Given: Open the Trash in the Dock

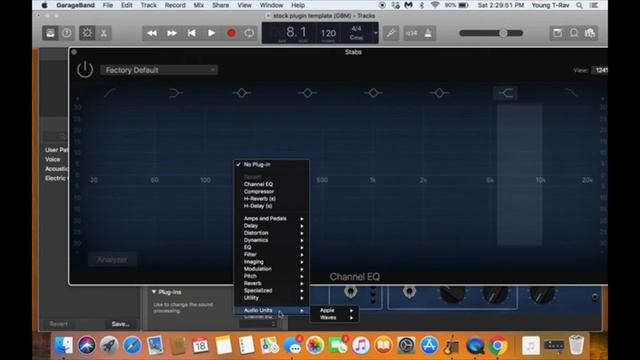Looking at the screenshot, I should (576, 345).
